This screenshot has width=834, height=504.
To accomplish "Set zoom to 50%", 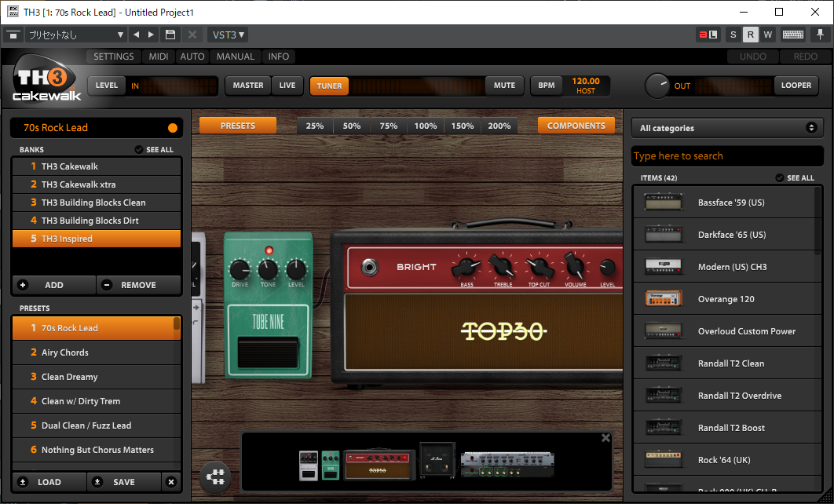I will click(352, 126).
